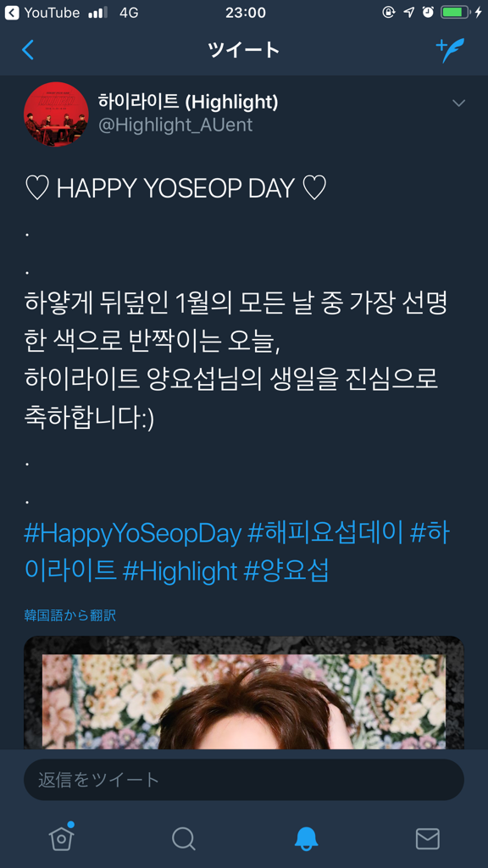Tap the 返信をツイート reply field

[x=243, y=780]
